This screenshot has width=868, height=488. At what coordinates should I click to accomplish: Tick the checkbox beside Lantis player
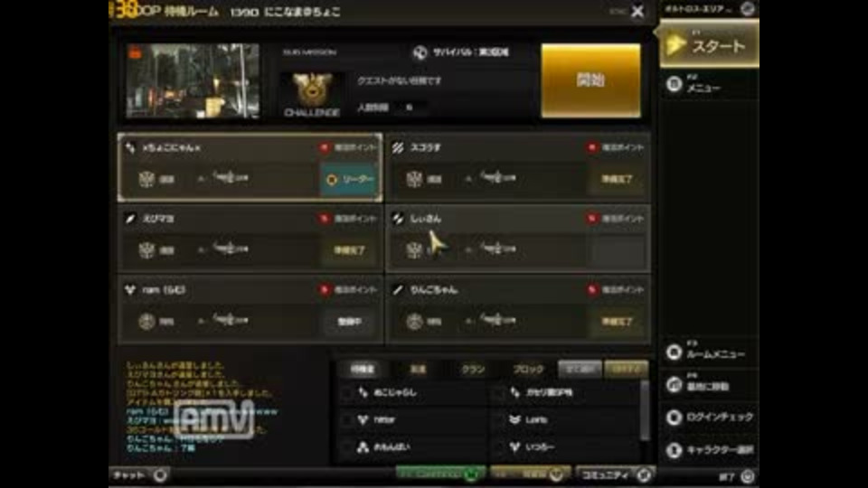point(499,420)
